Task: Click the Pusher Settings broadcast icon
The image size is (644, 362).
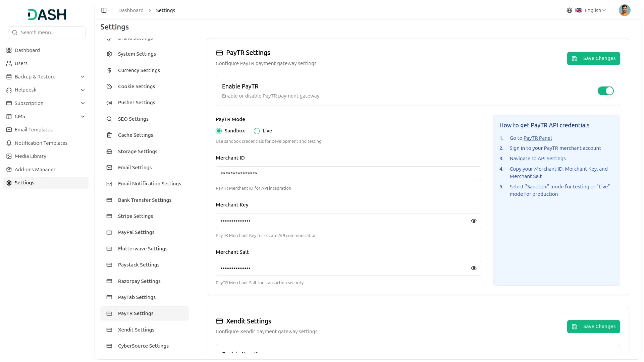Action: 109,103
